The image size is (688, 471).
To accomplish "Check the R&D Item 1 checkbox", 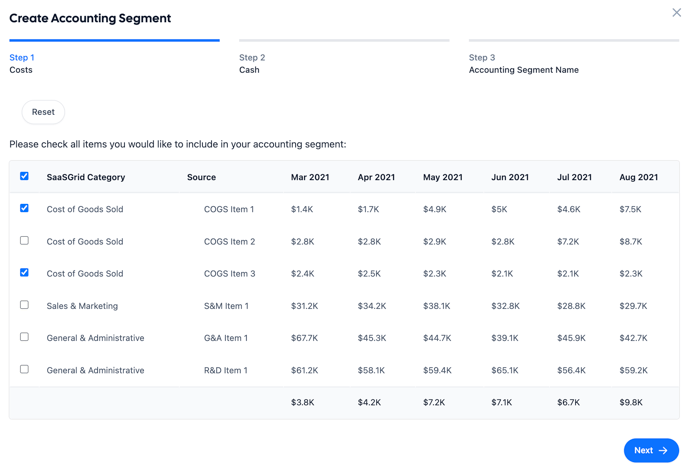I will pos(24,369).
